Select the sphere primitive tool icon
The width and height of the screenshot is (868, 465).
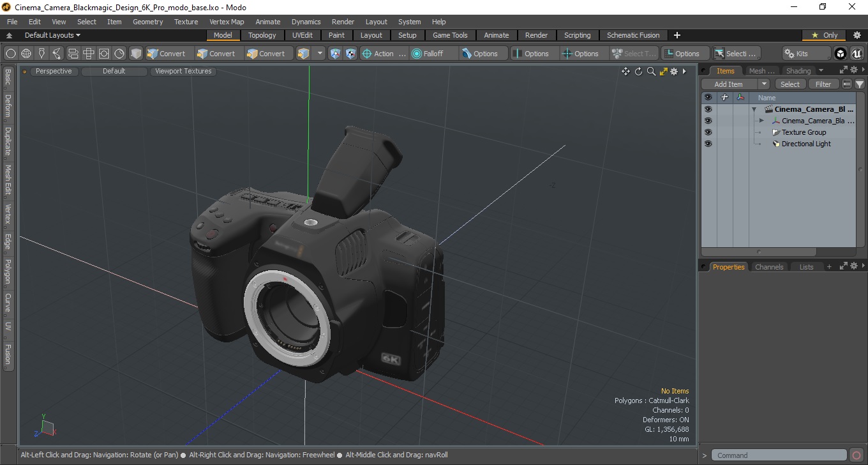coord(11,54)
